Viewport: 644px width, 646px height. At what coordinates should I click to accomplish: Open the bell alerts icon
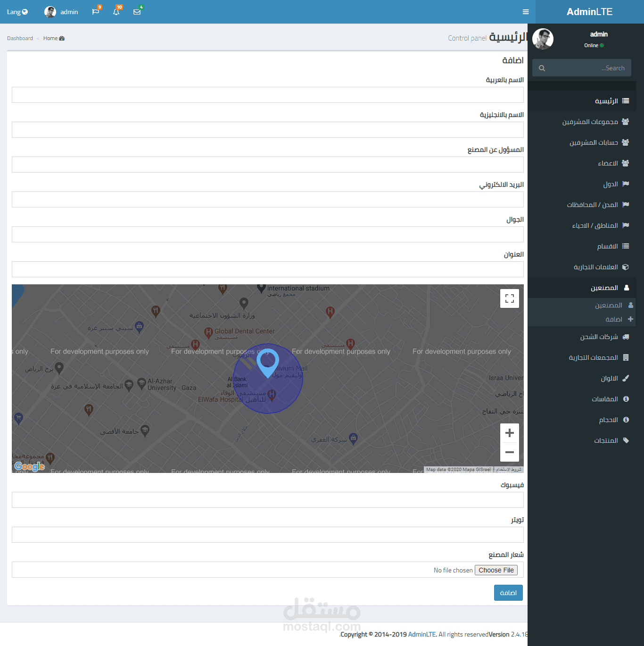pyautogui.click(x=116, y=12)
